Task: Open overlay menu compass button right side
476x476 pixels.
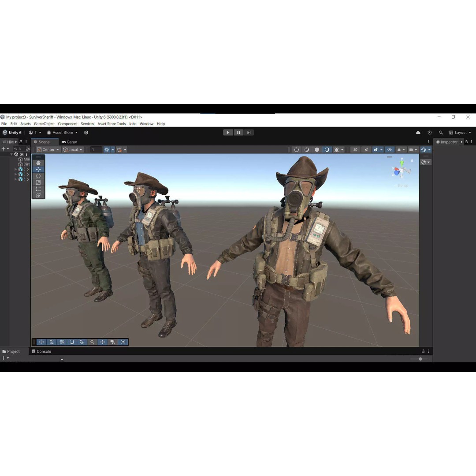Action: point(426,162)
